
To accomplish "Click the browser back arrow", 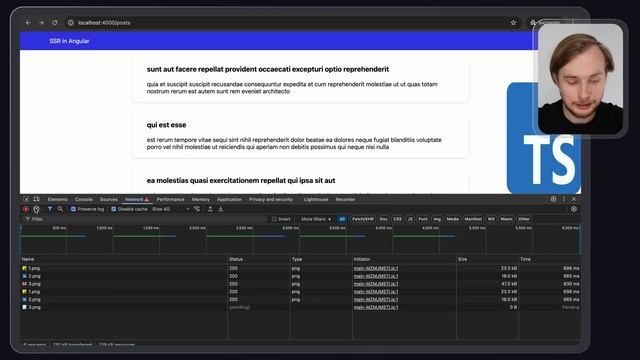I will 28,23.
